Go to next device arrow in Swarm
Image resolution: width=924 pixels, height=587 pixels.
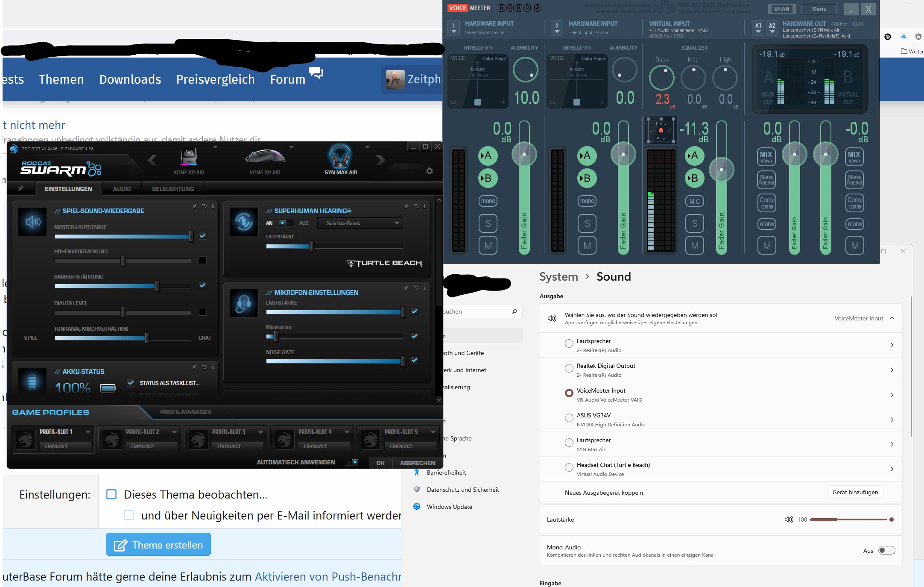380,160
